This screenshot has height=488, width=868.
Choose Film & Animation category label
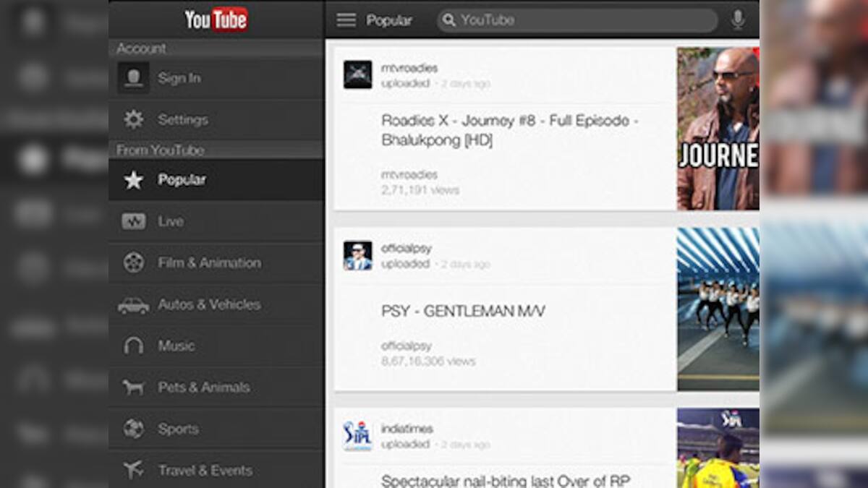(210, 262)
